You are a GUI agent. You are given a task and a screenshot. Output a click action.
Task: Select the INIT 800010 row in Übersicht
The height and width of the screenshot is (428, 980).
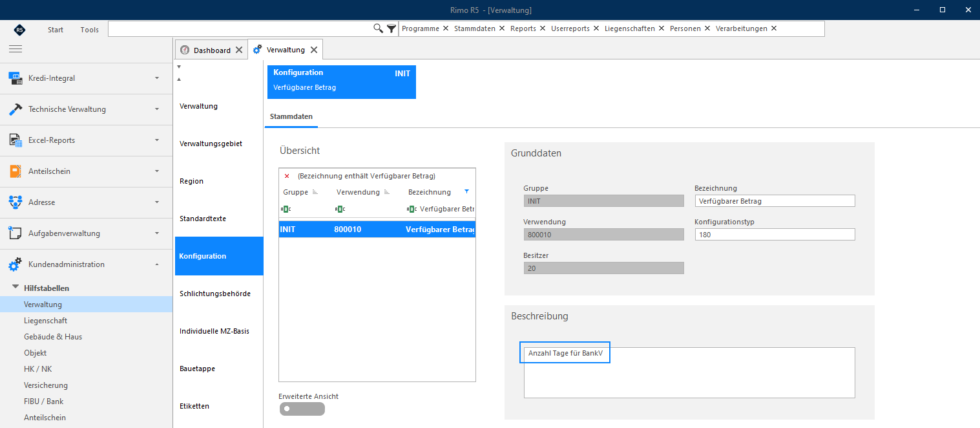(x=377, y=230)
